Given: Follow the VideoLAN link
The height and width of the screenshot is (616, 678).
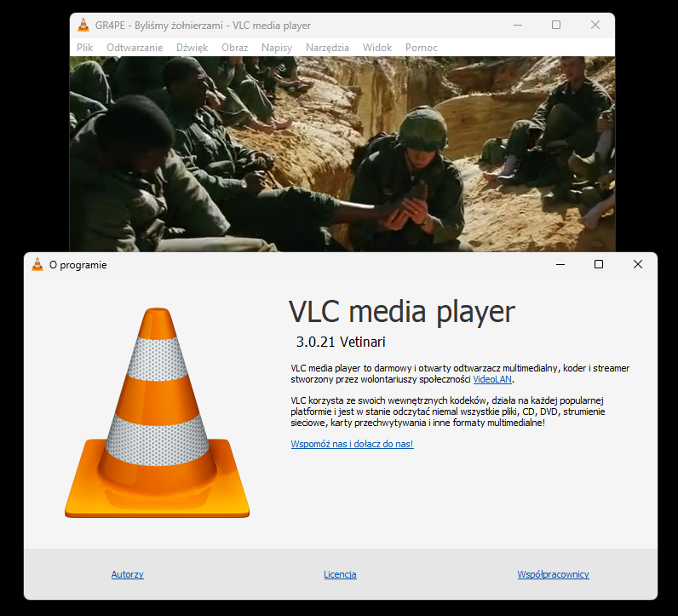Looking at the screenshot, I should point(492,379).
